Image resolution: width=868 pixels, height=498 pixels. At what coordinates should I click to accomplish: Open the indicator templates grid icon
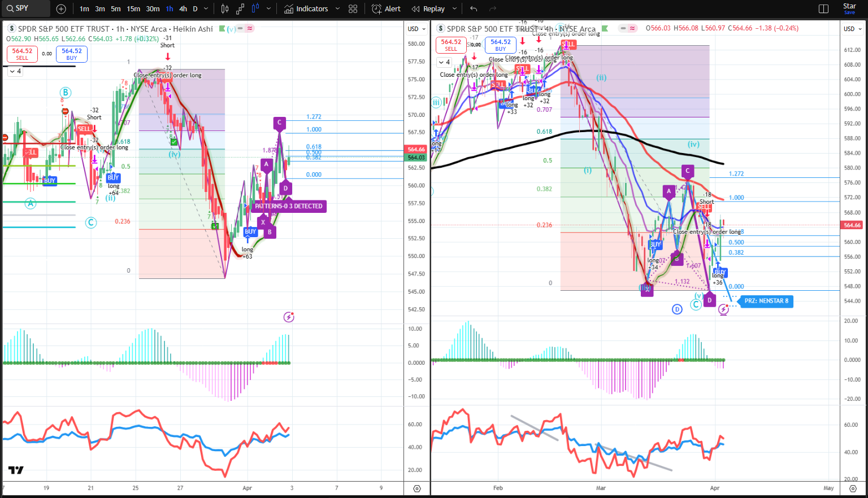[353, 9]
